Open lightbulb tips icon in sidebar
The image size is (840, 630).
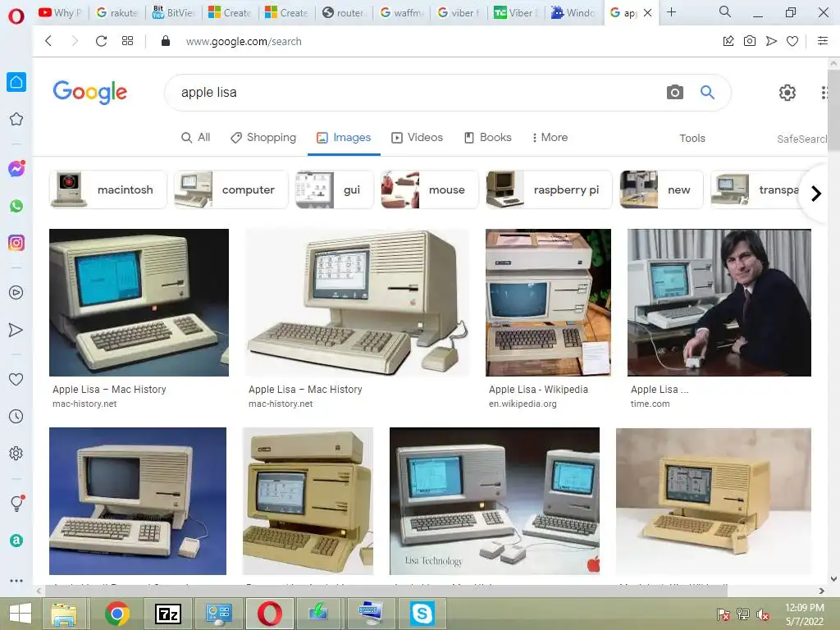click(x=16, y=503)
